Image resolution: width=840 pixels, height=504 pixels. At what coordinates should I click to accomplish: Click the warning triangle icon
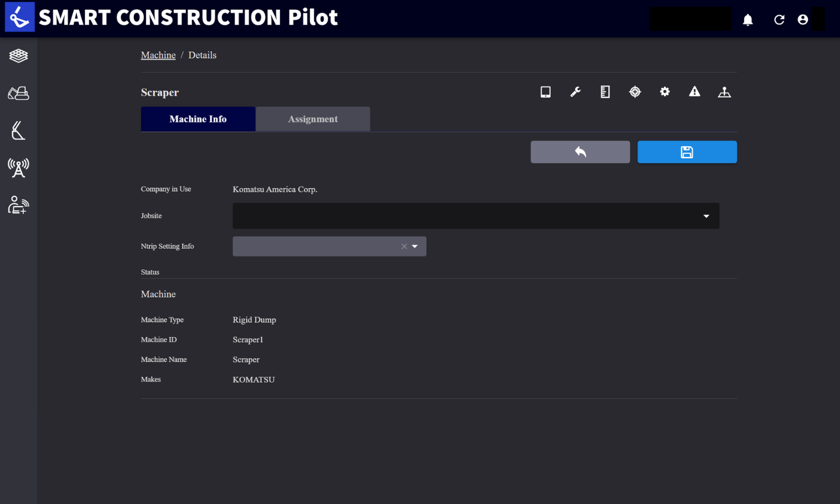(694, 91)
